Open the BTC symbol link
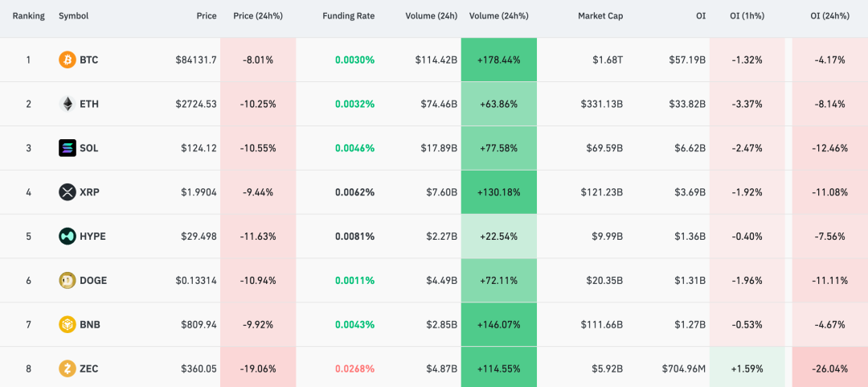Viewport: 868px width, 387px height. click(88, 60)
